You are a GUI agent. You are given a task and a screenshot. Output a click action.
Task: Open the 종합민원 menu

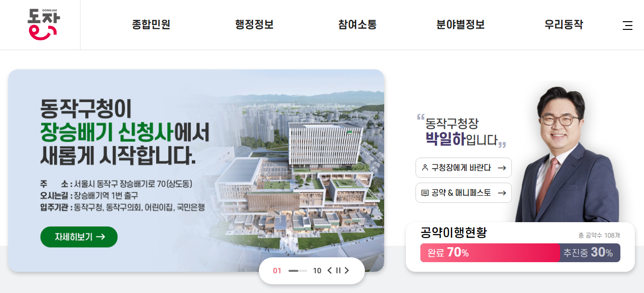151,25
